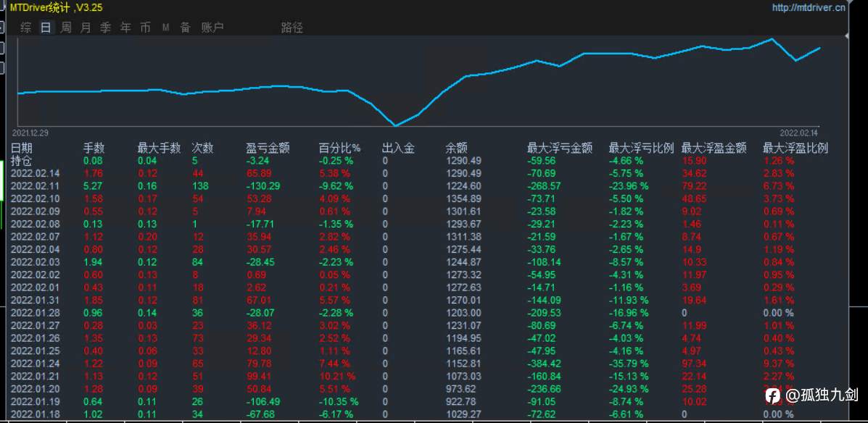Select the 持仓 open positions row

tap(22, 161)
